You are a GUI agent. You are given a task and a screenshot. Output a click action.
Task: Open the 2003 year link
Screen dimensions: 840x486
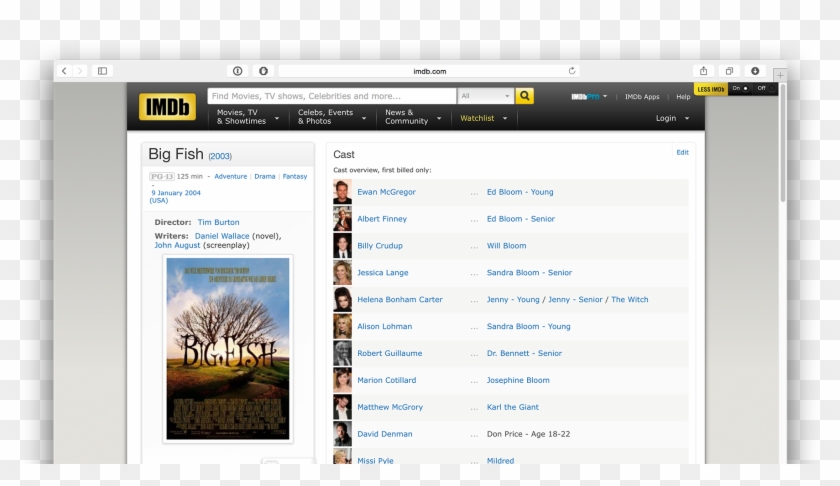point(220,156)
